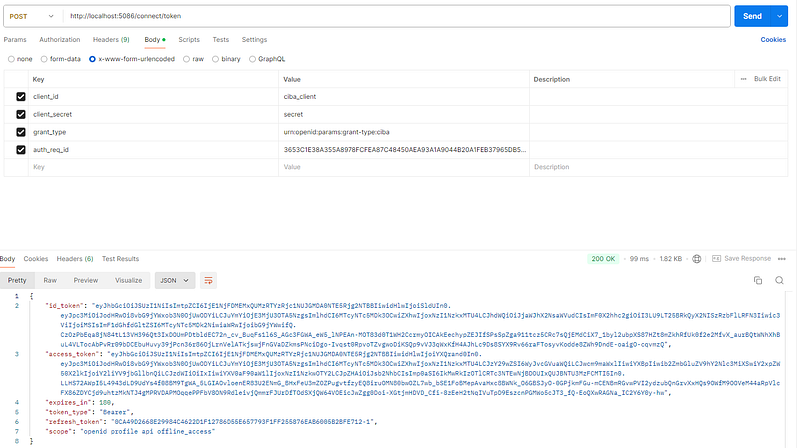Image resolution: width=800 pixels, height=448 pixels.
Task: Click the empty Value field in new row
Action: click(404, 167)
